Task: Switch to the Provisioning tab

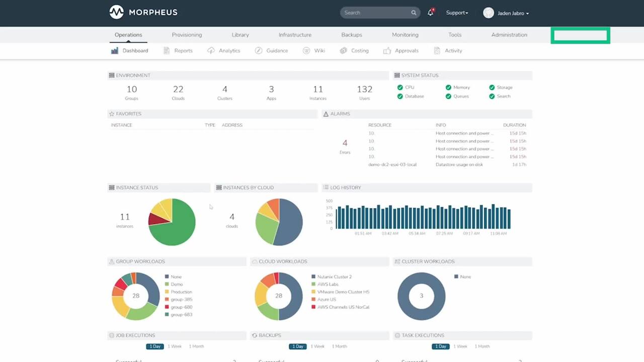Action: pos(187,35)
